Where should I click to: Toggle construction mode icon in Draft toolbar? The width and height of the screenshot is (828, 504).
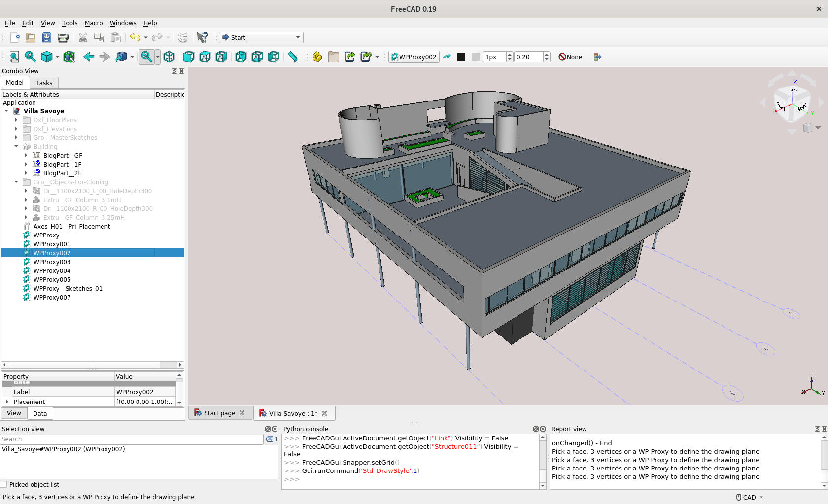pyautogui.click(x=447, y=57)
